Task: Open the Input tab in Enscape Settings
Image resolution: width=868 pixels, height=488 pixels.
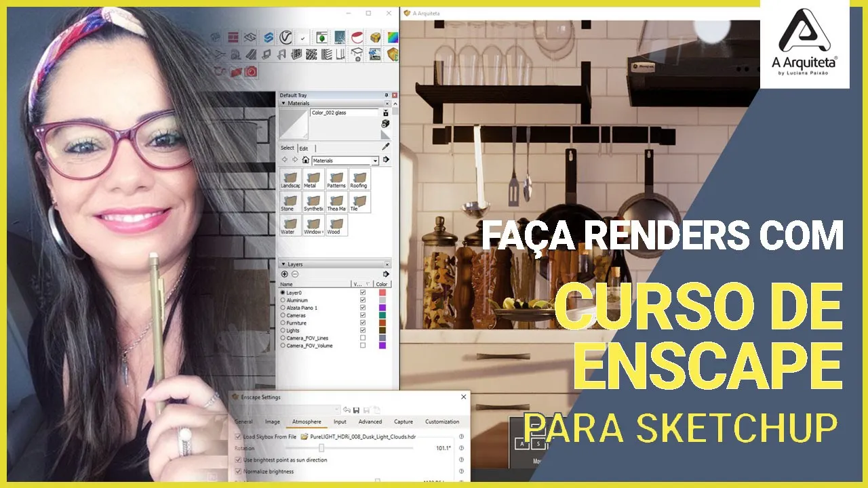Action: (x=340, y=422)
